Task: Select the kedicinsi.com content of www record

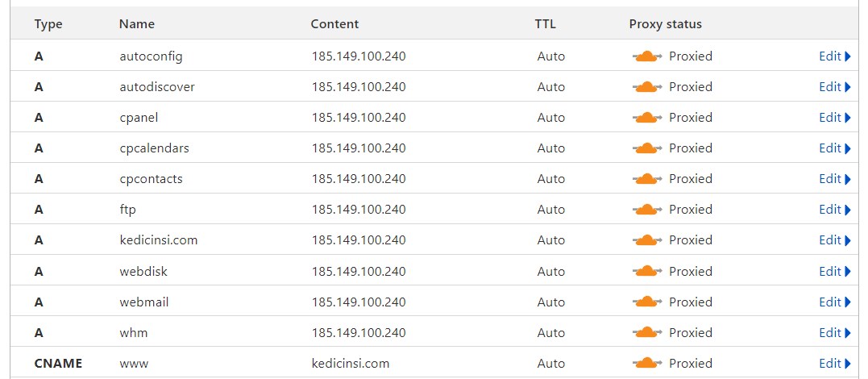Action: pyautogui.click(x=351, y=364)
